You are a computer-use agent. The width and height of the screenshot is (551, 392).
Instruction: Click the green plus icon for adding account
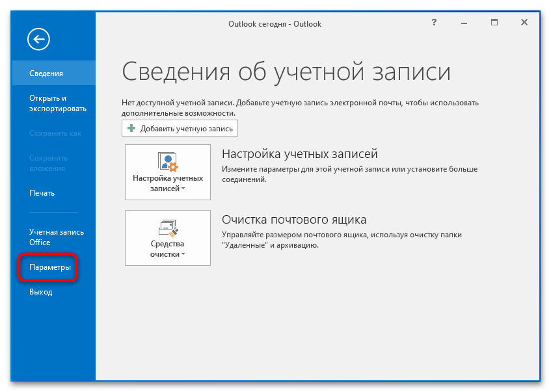pos(131,129)
